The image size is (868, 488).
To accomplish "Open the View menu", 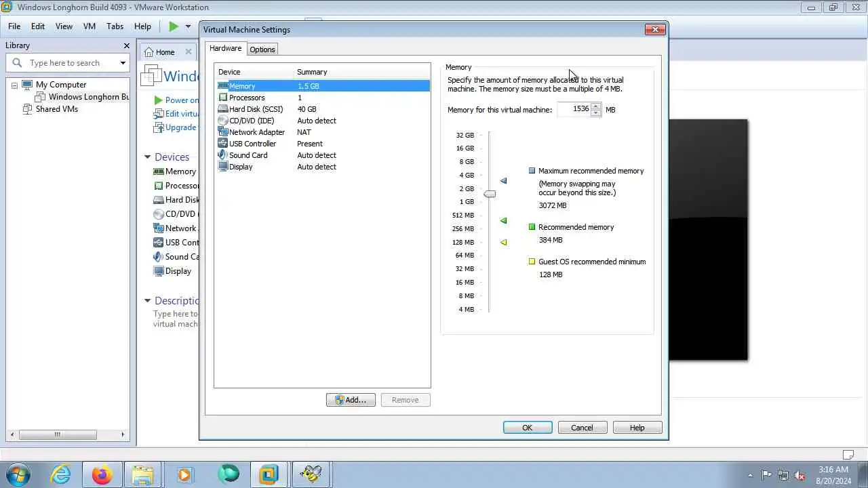I will point(64,26).
